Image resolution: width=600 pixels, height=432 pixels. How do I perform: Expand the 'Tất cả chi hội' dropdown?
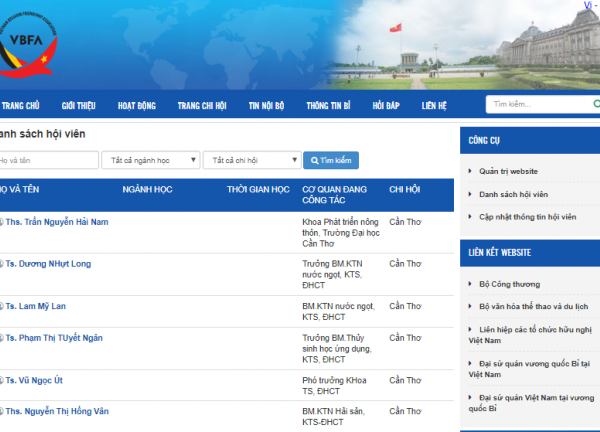(x=251, y=160)
